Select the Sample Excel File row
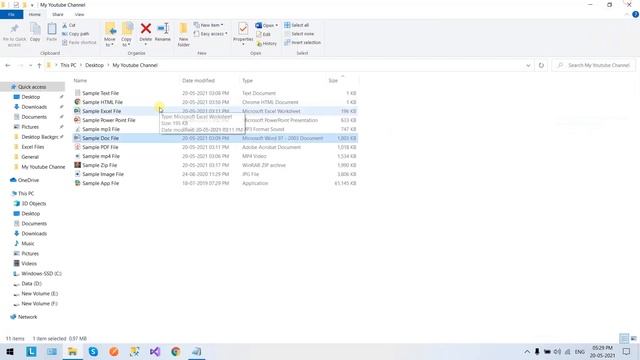This screenshot has width=640, height=360. 215,111
